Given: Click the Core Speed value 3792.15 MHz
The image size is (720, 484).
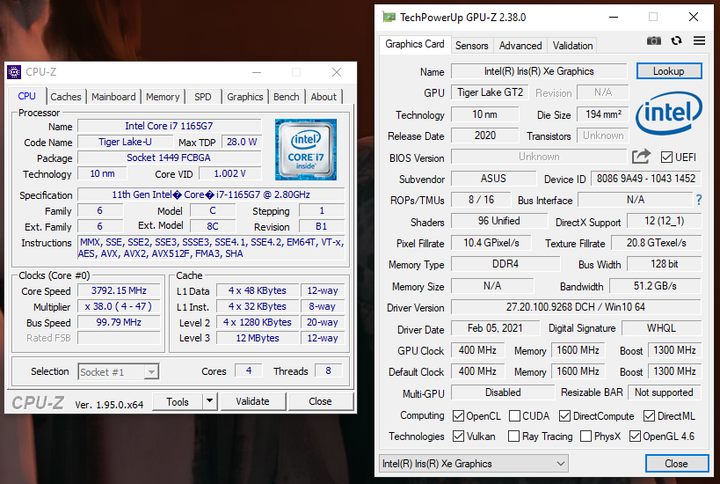Looking at the screenshot, I should (x=118, y=291).
